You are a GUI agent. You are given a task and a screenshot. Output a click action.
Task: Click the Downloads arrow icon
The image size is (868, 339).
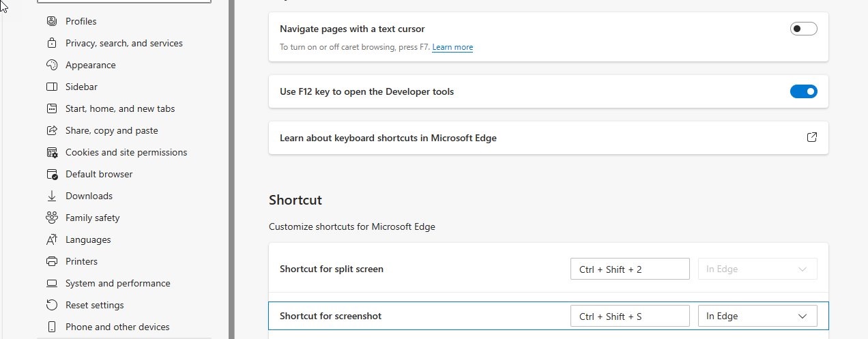tap(51, 196)
